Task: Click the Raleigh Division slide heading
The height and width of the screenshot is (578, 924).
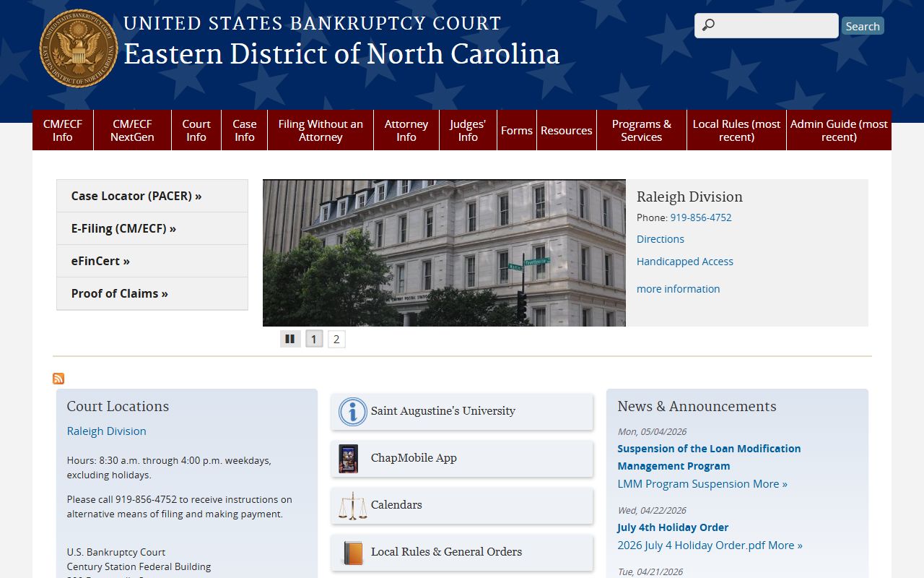Action: point(689,197)
